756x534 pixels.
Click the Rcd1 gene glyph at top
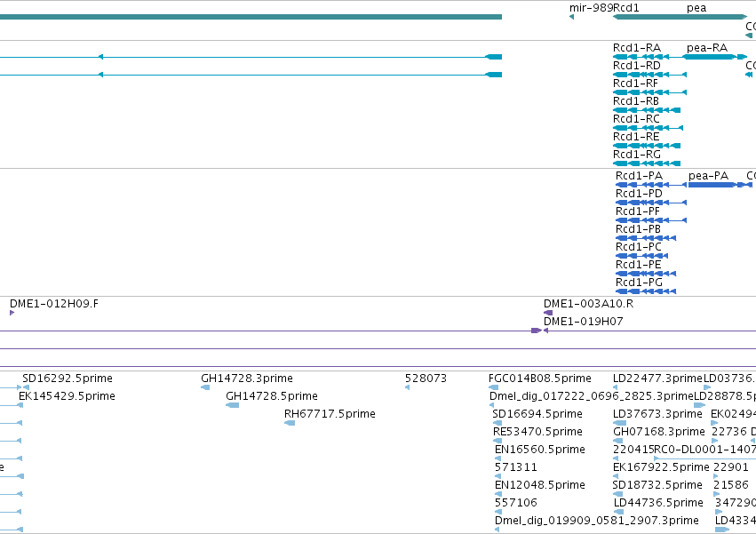pyautogui.click(x=680, y=17)
